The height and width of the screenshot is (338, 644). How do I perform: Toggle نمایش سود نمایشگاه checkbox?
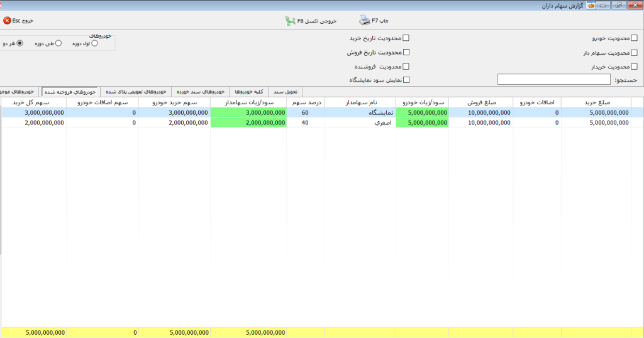click(x=406, y=80)
